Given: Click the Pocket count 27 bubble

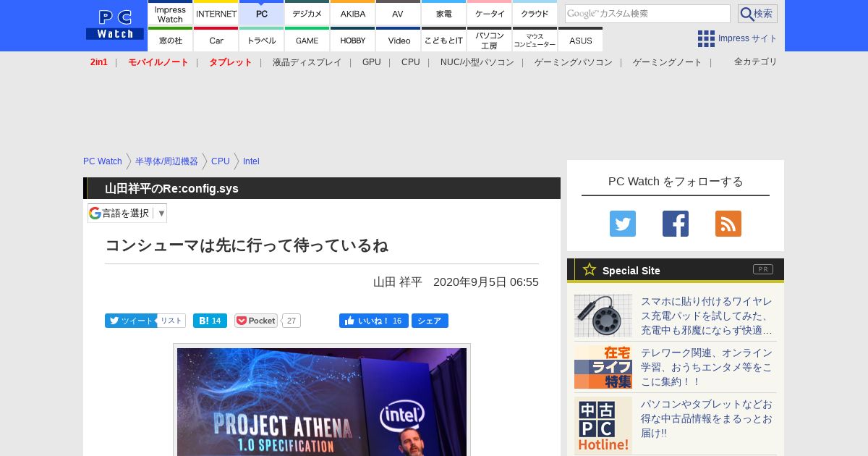Looking at the screenshot, I should click(292, 321).
